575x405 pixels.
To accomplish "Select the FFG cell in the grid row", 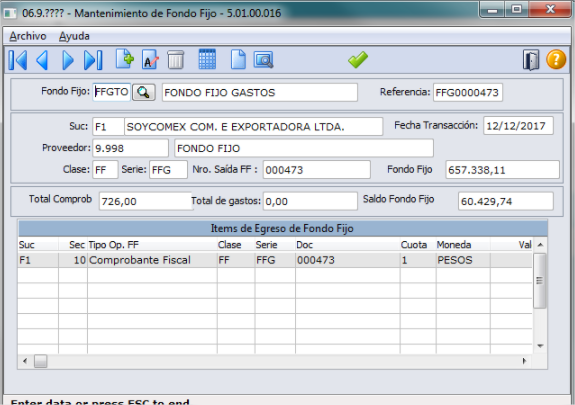I will [x=275, y=260].
